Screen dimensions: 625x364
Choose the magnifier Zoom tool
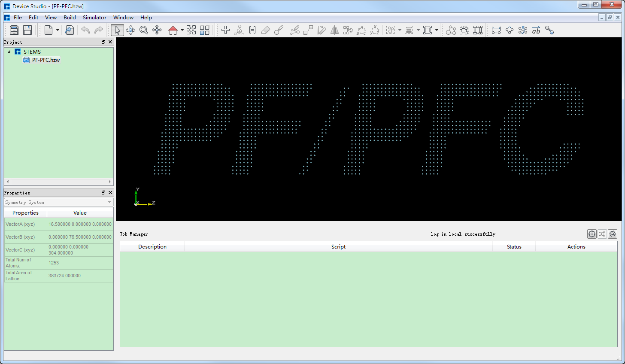click(x=144, y=30)
